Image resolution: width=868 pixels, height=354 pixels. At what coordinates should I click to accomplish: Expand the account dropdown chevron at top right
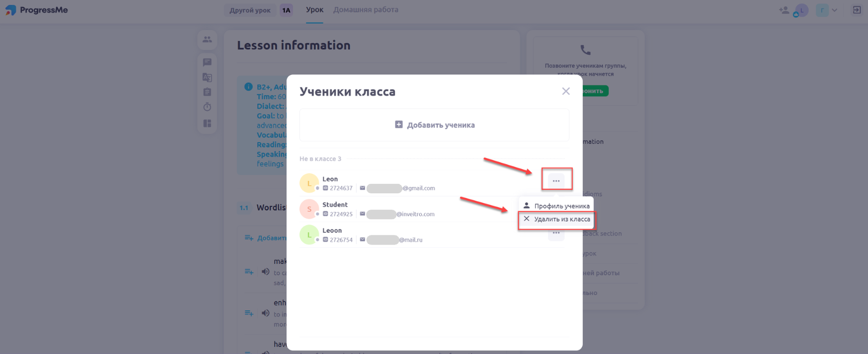[x=834, y=10]
